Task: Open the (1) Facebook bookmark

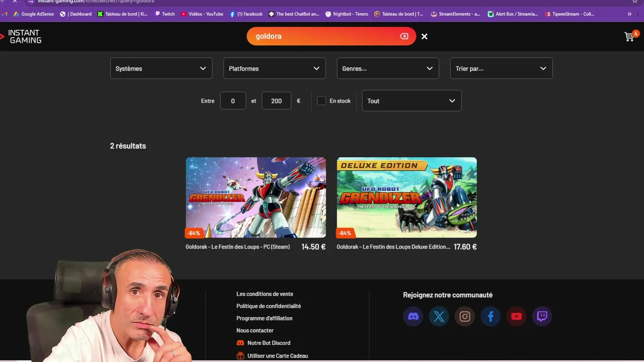Action: 246,14
